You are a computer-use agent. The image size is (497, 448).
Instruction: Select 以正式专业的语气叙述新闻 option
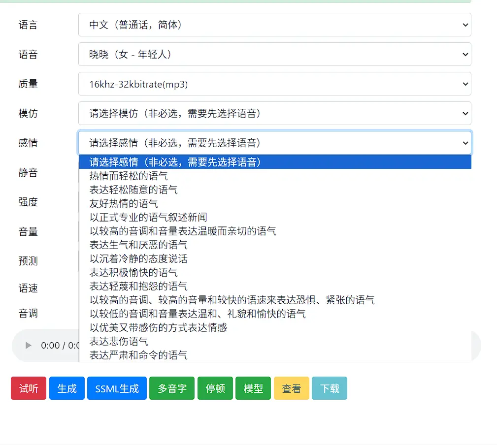(148, 217)
